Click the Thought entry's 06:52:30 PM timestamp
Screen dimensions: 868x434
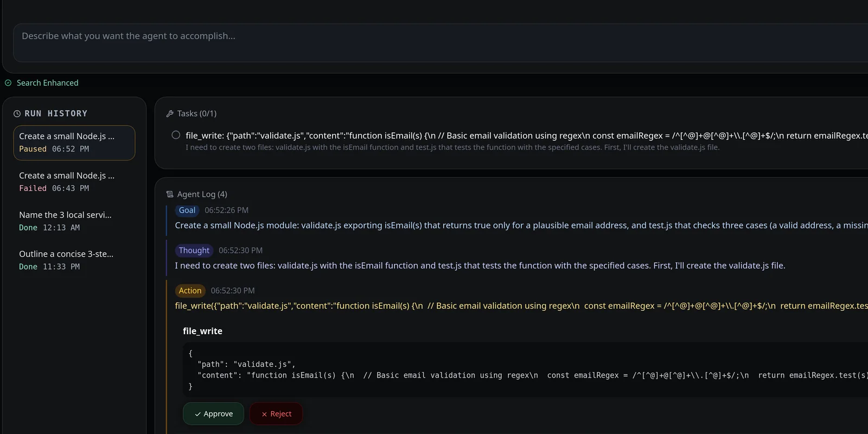(x=241, y=251)
